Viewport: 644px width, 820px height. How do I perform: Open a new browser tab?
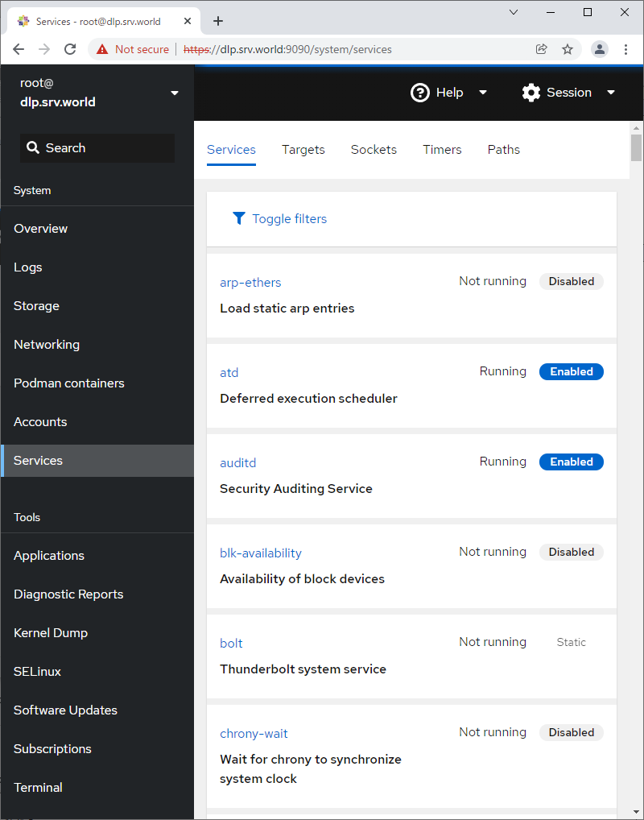[x=218, y=21]
